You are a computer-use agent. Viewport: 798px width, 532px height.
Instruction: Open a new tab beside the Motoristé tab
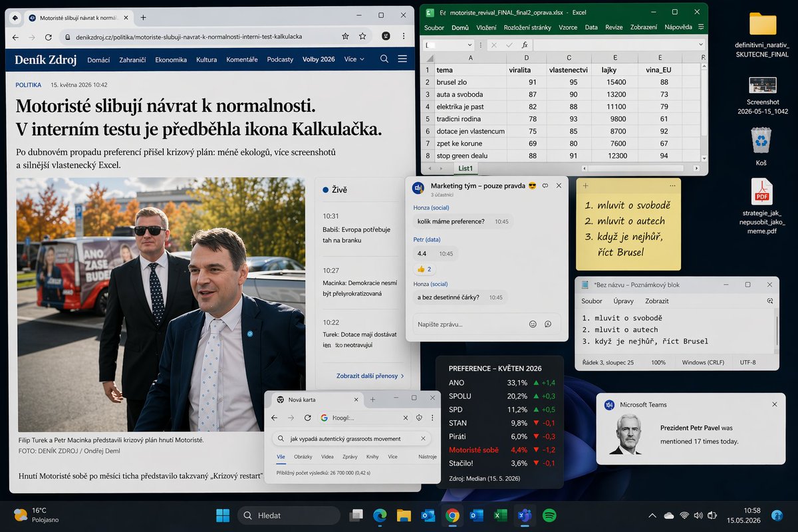(x=144, y=17)
